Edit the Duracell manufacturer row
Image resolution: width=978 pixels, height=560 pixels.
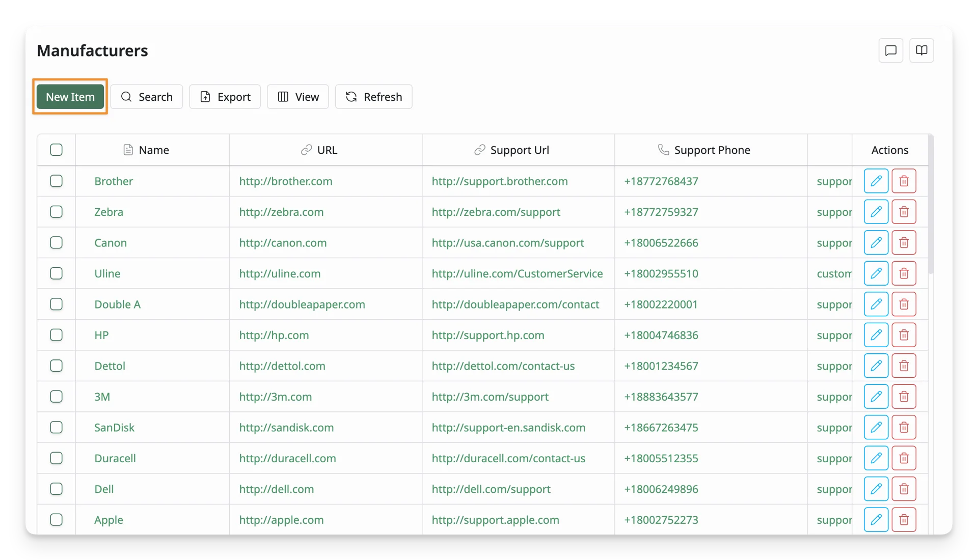(x=876, y=458)
